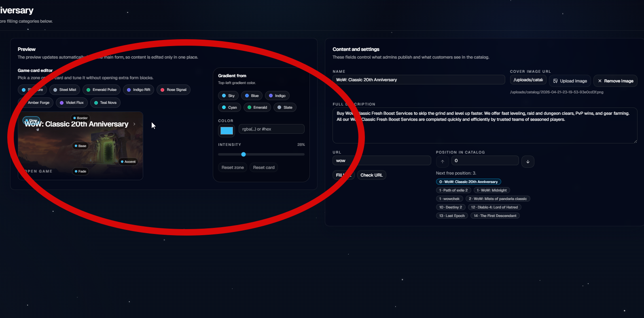The width and height of the screenshot is (644, 318).
Task: Select the Fade zone on card
Action: click(80, 171)
